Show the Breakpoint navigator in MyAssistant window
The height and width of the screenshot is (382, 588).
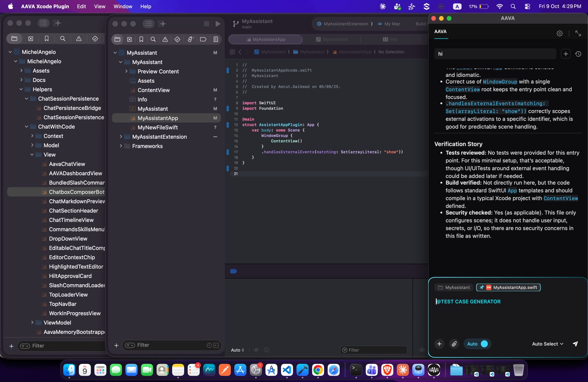coord(203,39)
